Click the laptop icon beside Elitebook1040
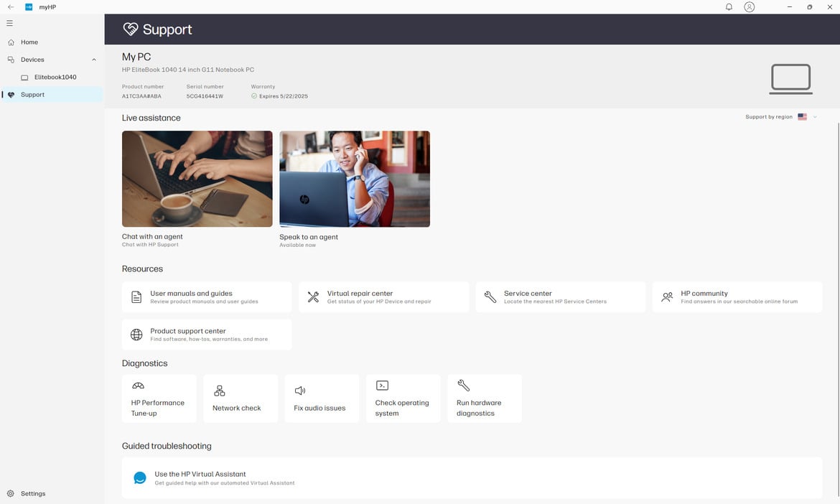The image size is (840, 504). click(24, 78)
